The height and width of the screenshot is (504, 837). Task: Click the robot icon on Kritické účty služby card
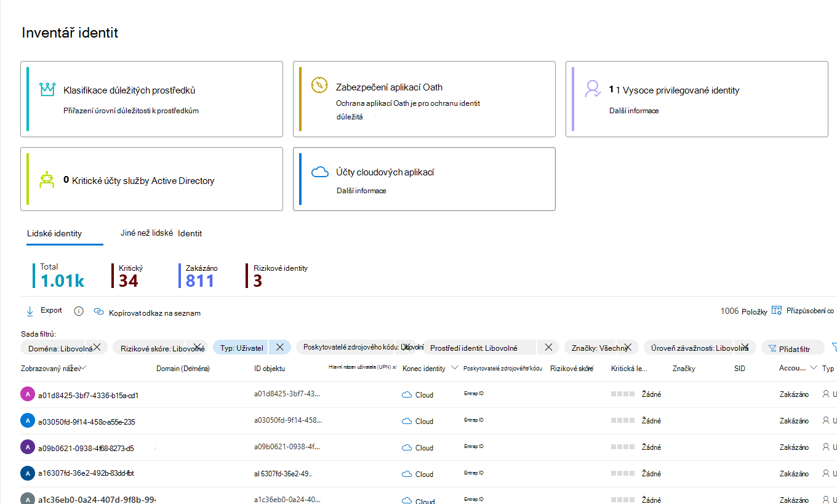(47, 180)
